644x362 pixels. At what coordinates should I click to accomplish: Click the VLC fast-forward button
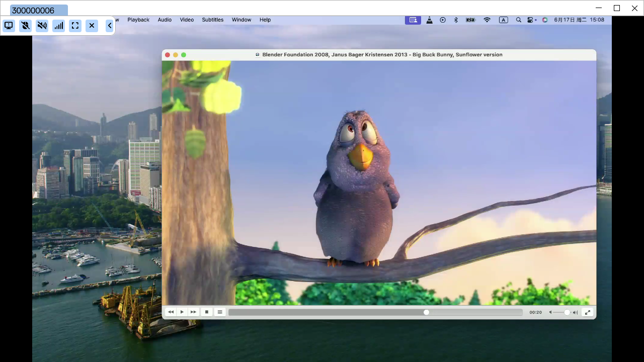tap(193, 312)
